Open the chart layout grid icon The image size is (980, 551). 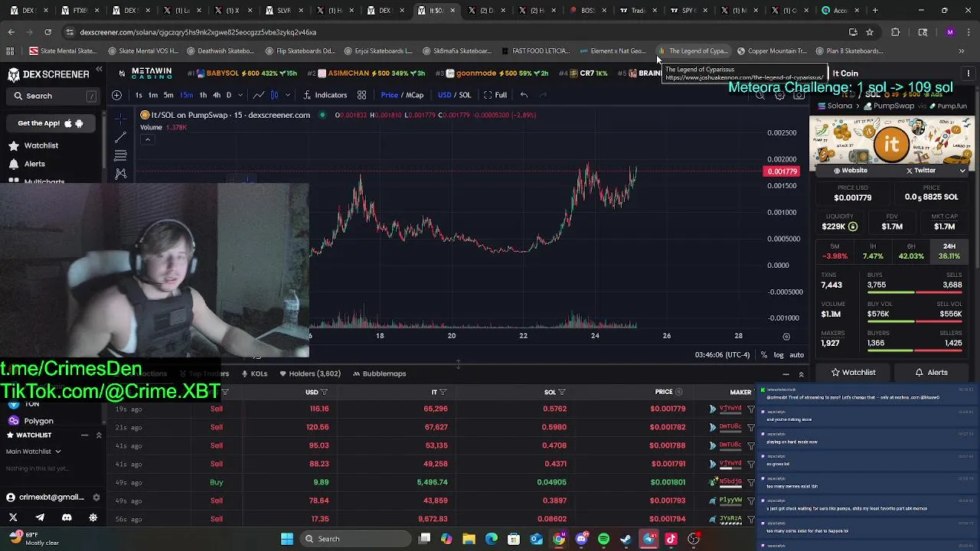[x=361, y=95]
